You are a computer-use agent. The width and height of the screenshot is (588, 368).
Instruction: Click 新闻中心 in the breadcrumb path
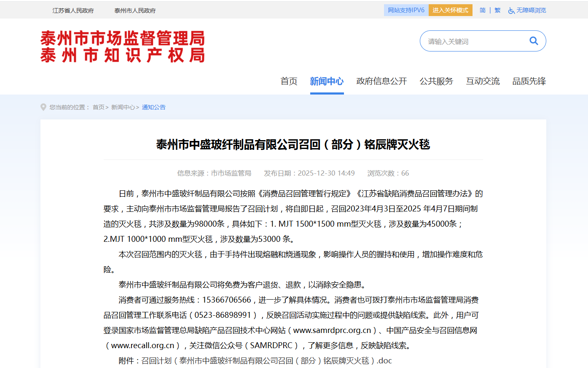click(123, 107)
